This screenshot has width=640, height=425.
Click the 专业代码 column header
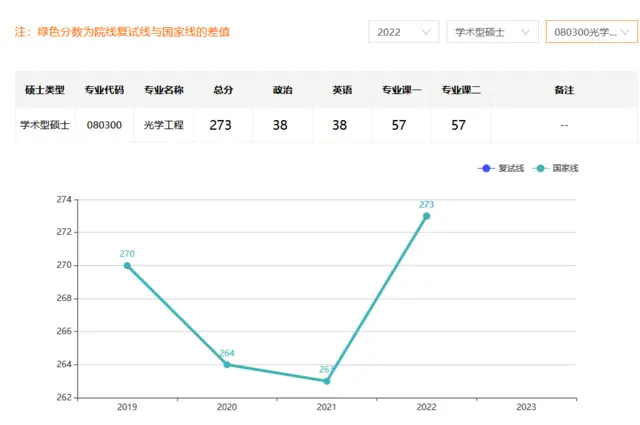pos(104,90)
